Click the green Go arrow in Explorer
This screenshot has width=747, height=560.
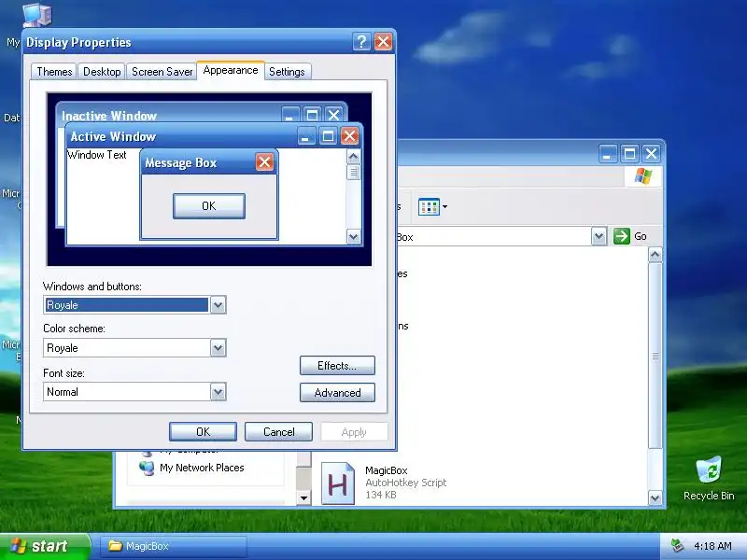pos(622,236)
